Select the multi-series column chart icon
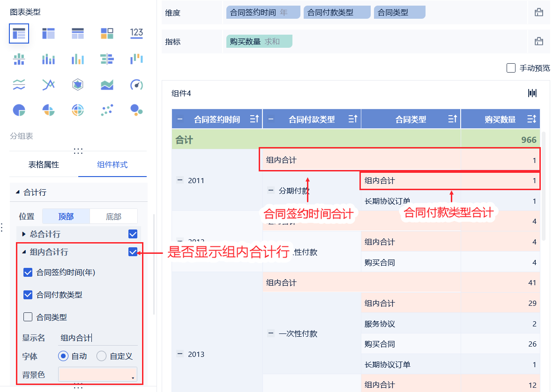The image size is (553, 392). (78, 59)
